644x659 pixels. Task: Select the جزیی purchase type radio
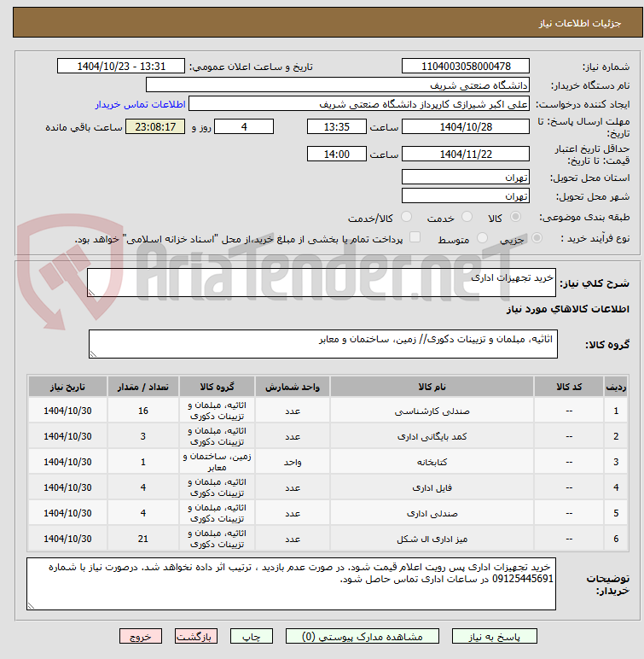[537, 238]
